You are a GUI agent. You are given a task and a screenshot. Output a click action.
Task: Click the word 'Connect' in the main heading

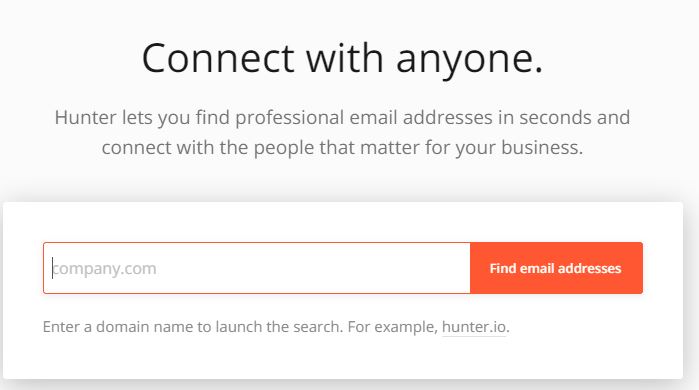pyautogui.click(x=218, y=58)
